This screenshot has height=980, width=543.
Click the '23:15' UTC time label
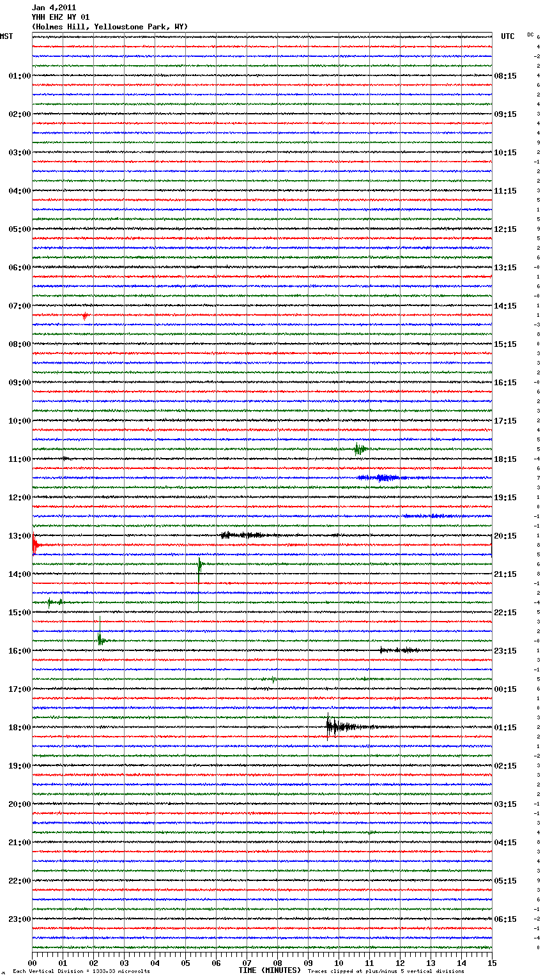click(x=505, y=651)
